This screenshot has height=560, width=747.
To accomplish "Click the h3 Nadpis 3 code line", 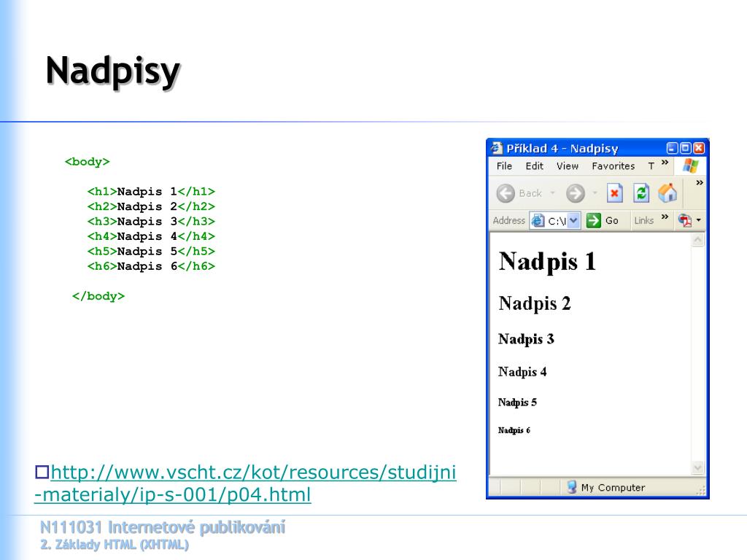I will pyautogui.click(x=151, y=222).
